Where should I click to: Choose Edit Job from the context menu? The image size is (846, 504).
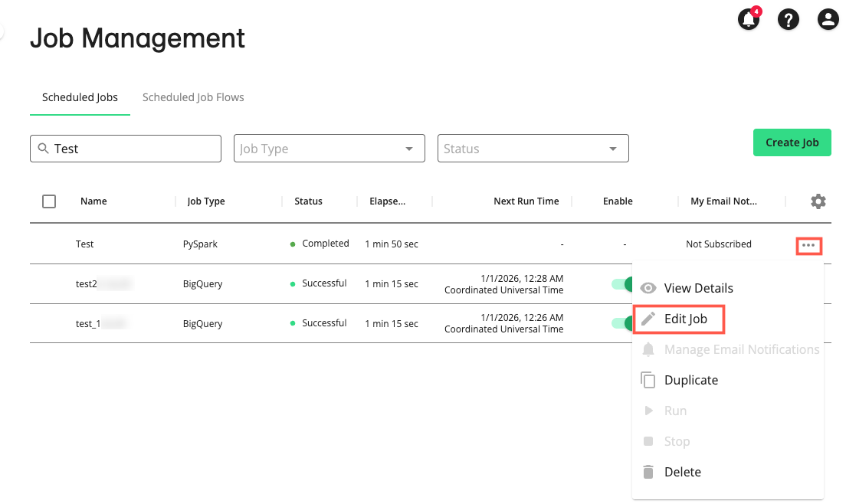(x=685, y=319)
